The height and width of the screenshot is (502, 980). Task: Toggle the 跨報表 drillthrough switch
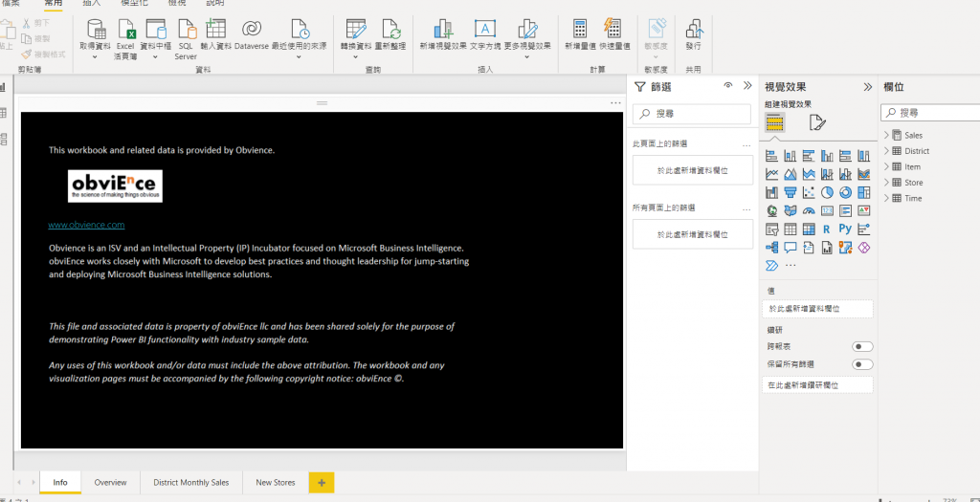(x=862, y=346)
